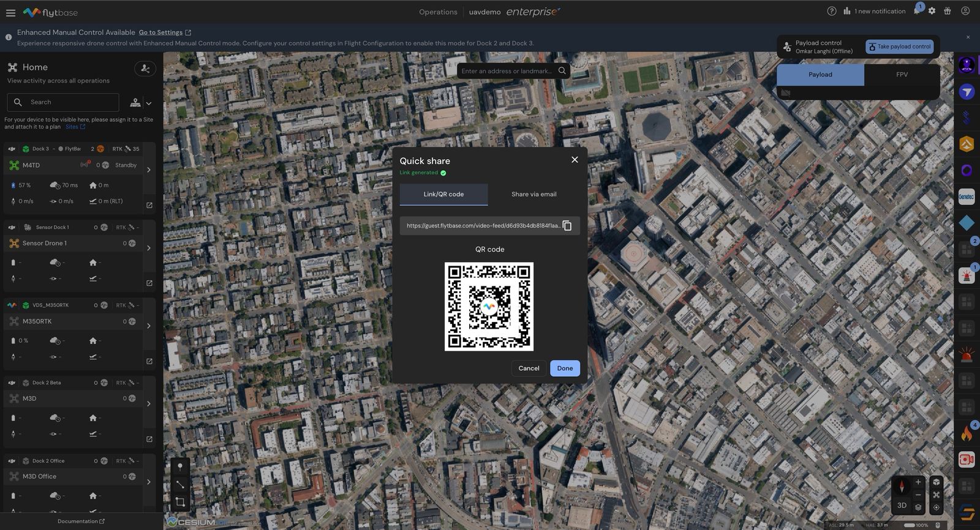This screenshot has height=530, width=980.
Task: Open VDS_M350RTK card in new window
Action: [x=149, y=361]
